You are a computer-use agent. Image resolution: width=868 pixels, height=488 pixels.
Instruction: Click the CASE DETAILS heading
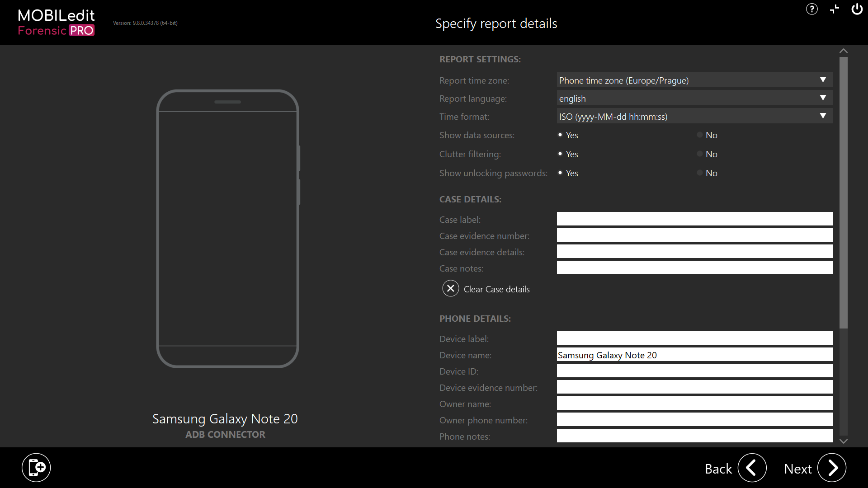[470, 199]
